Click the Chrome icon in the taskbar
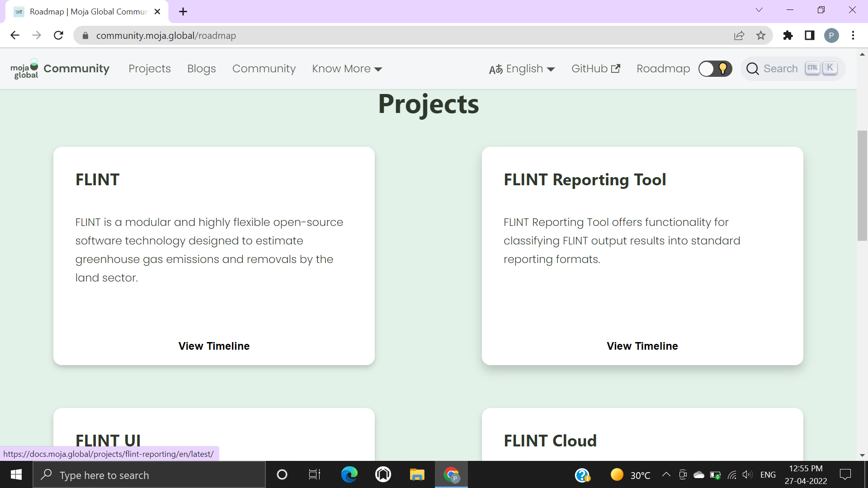The image size is (868, 488). [x=452, y=475]
